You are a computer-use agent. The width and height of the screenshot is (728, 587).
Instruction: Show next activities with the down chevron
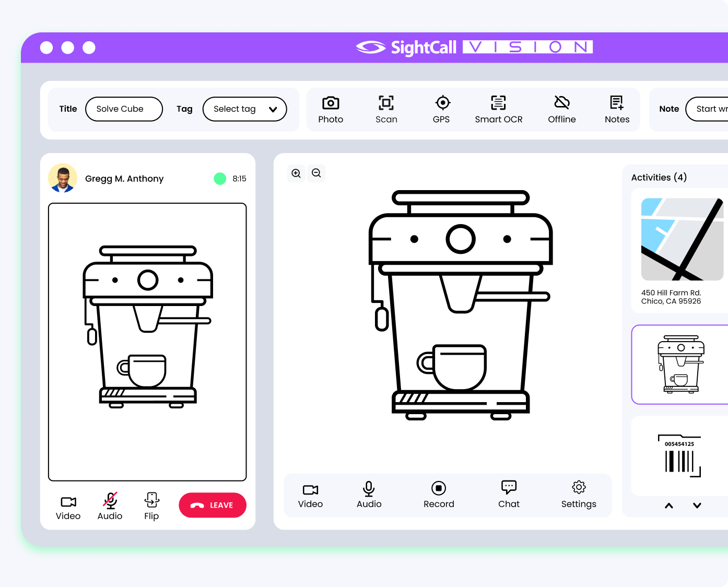[697, 506]
